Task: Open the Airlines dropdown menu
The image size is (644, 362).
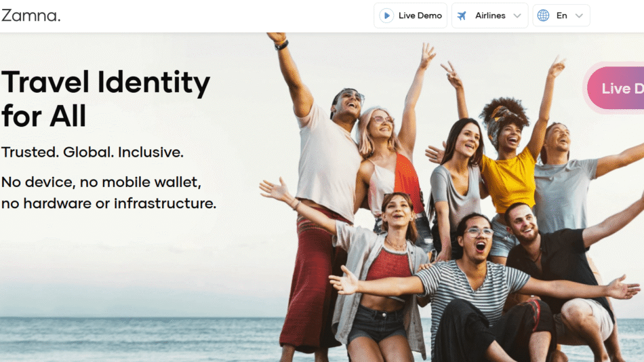Action: pyautogui.click(x=489, y=16)
